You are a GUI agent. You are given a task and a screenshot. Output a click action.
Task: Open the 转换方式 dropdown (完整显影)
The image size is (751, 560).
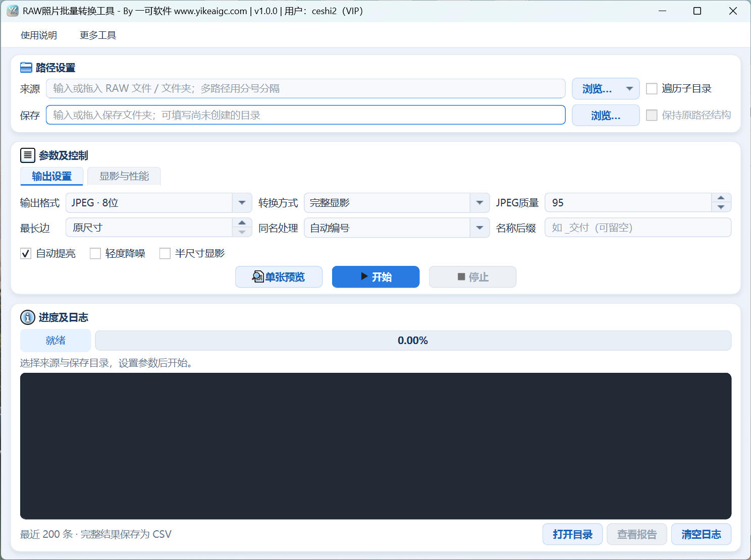click(397, 203)
